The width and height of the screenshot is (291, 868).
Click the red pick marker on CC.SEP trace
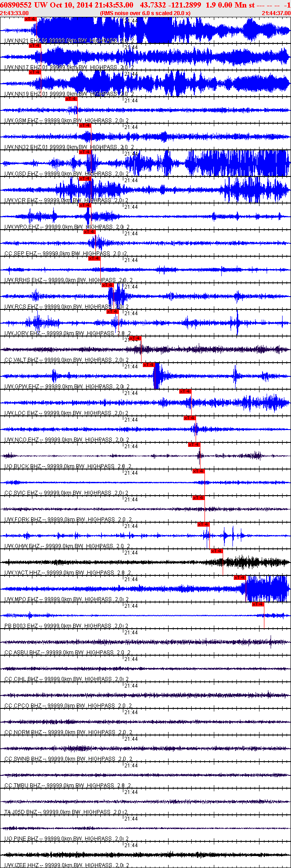click(x=90, y=232)
